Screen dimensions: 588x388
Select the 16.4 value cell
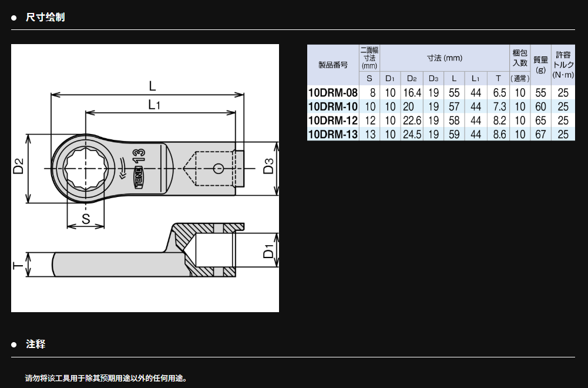[x=412, y=92]
